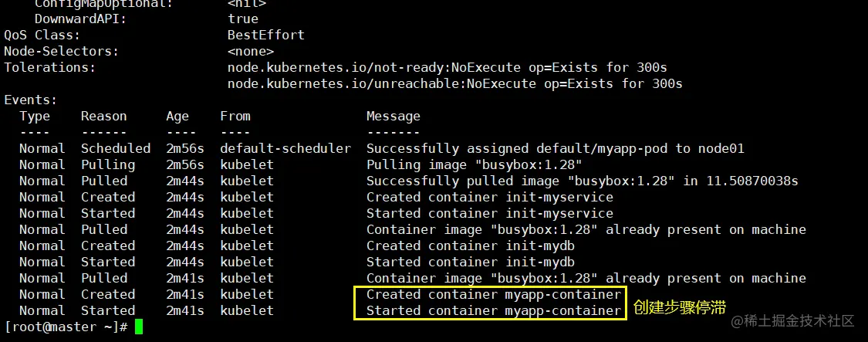
Task: Click the Created container init-myservice message
Action: tap(489, 197)
